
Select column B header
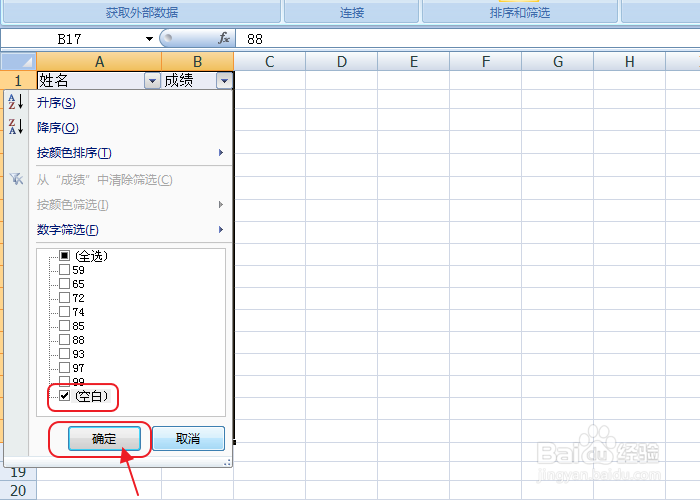coord(197,62)
